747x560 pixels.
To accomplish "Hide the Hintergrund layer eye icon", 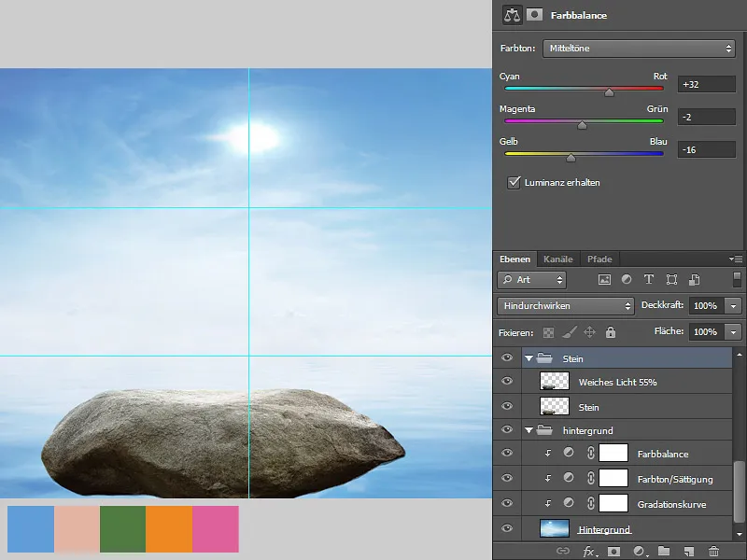I will (507, 528).
